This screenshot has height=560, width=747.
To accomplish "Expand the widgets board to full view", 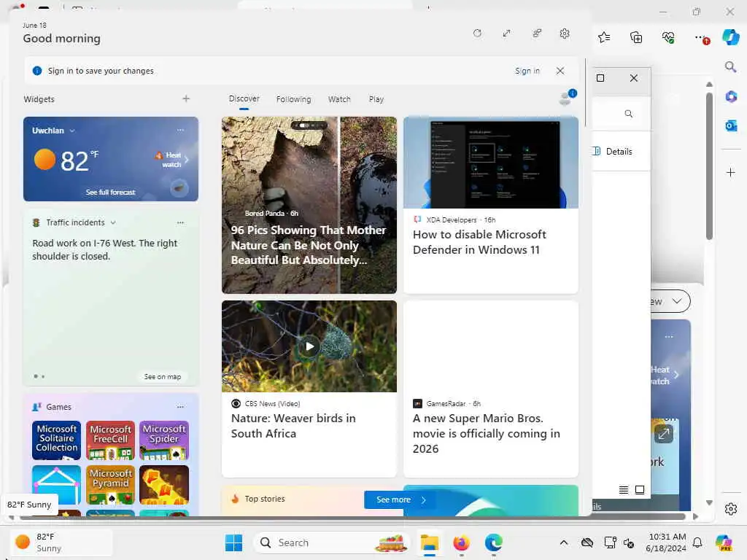I will click(506, 34).
